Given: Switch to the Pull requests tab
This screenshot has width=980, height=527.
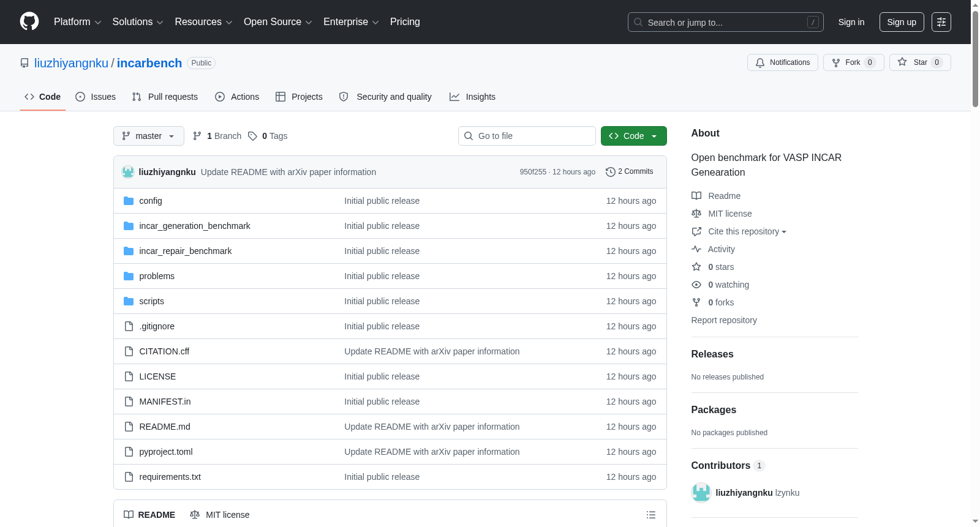Looking at the screenshot, I should click(165, 97).
